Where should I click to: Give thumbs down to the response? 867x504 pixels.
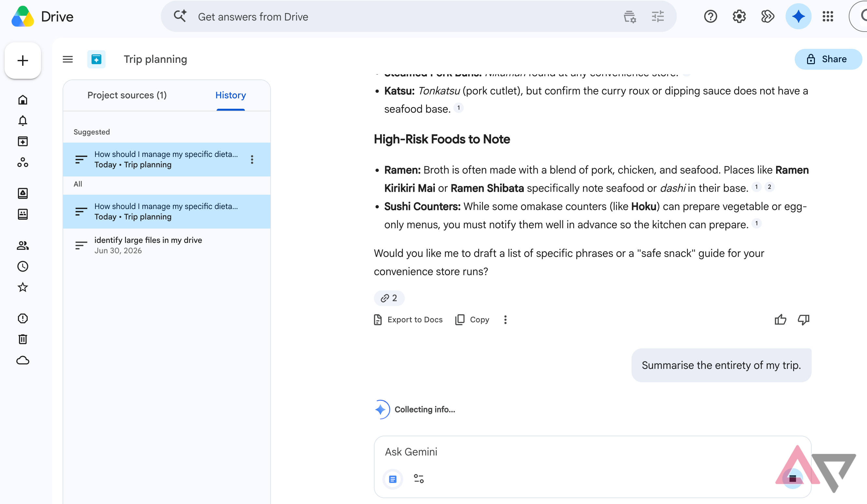click(x=804, y=320)
